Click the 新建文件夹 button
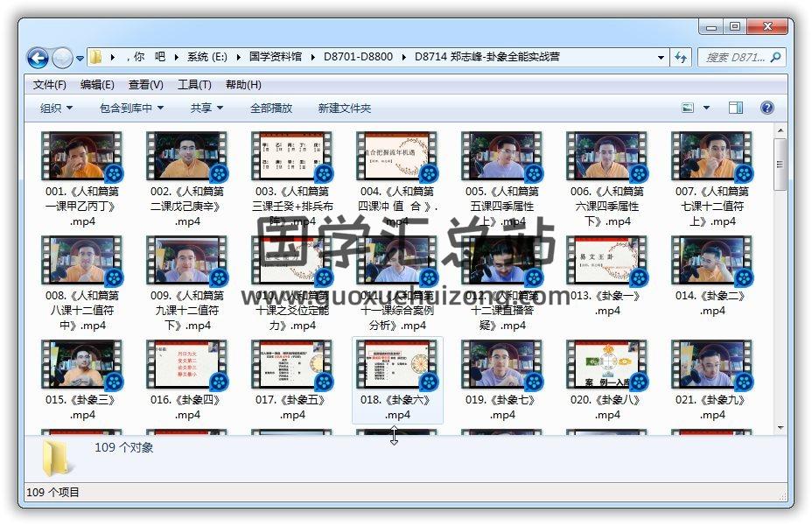 tap(344, 108)
